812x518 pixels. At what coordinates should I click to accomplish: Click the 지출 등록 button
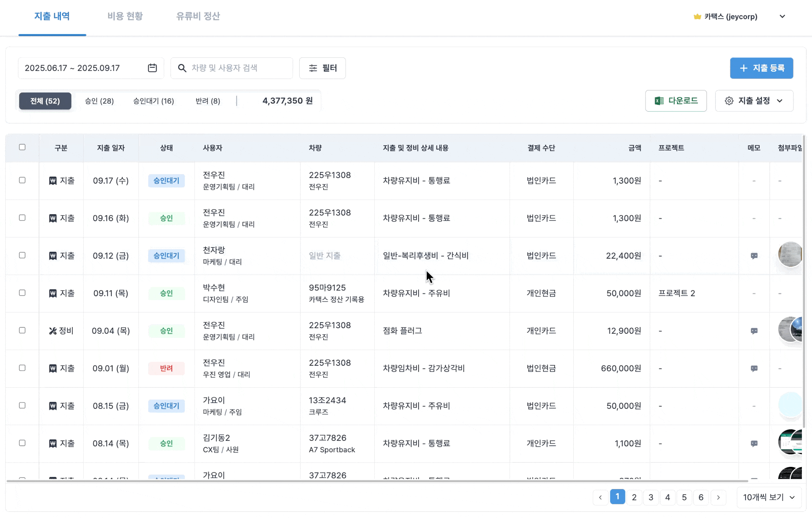point(761,68)
